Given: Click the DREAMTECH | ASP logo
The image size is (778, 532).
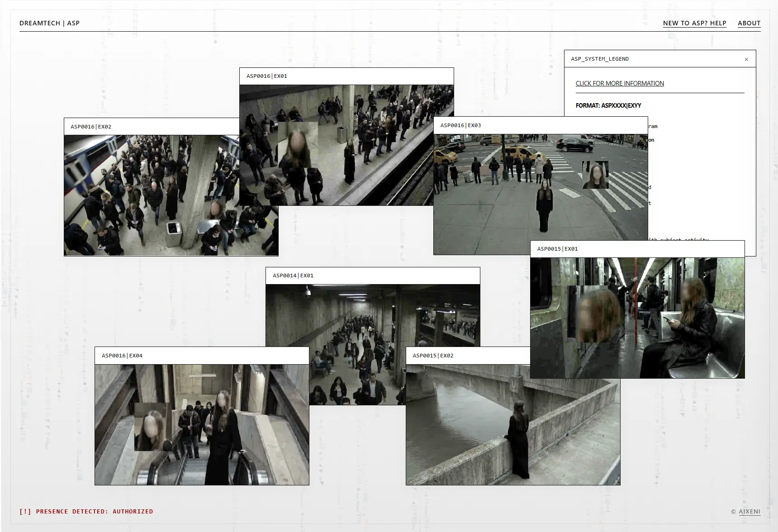Looking at the screenshot, I should pyautogui.click(x=49, y=23).
